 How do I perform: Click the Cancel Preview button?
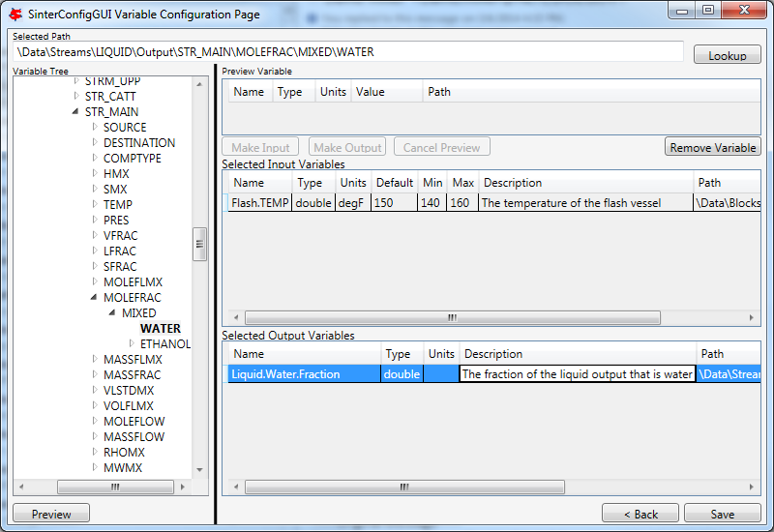click(442, 148)
